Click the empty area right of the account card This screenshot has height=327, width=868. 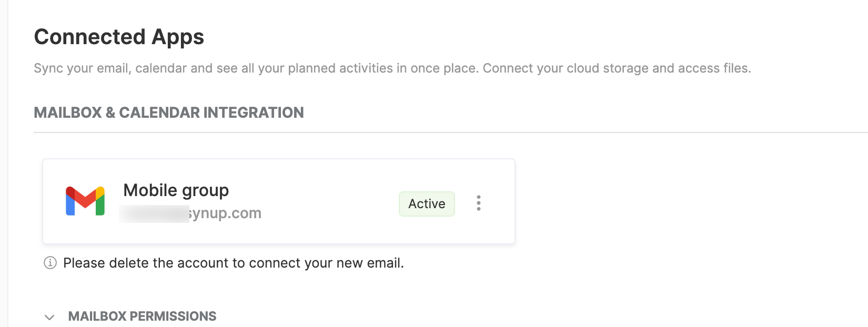coord(689,201)
